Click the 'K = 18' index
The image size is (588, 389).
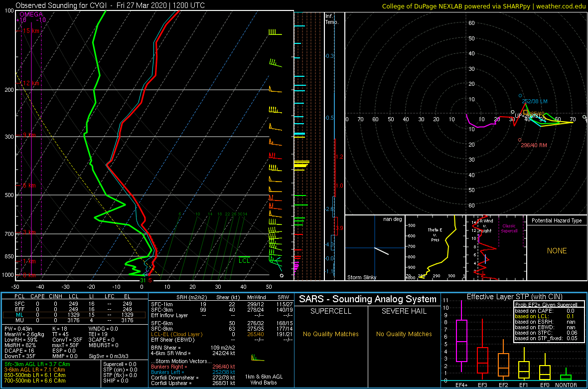pyautogui.click(x=61, y=329)
